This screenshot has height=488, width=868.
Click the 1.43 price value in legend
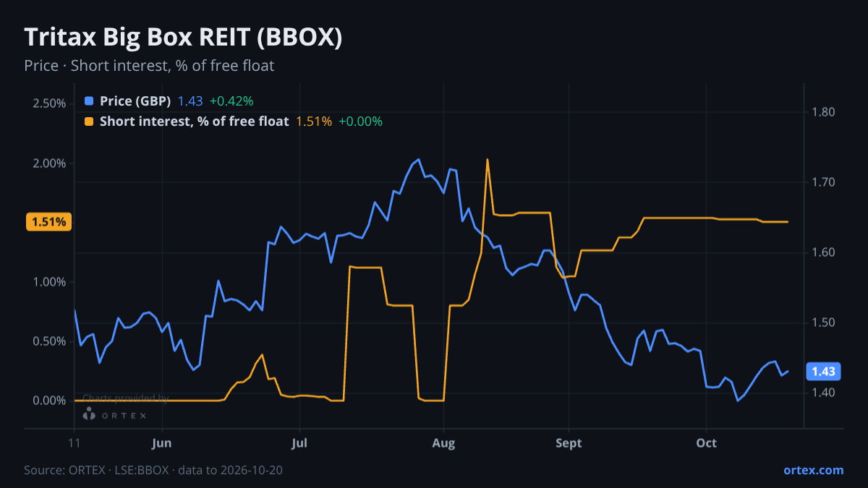click(x=190, y=101)
